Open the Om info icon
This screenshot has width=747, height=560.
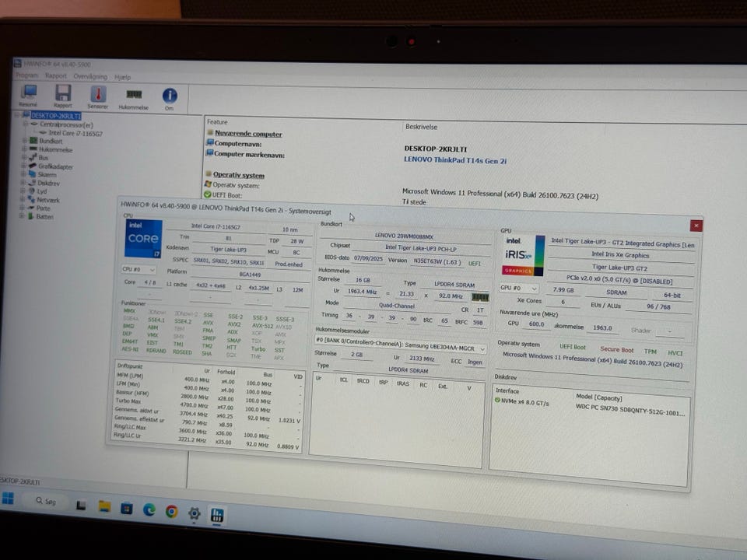(x=170, y=96)
